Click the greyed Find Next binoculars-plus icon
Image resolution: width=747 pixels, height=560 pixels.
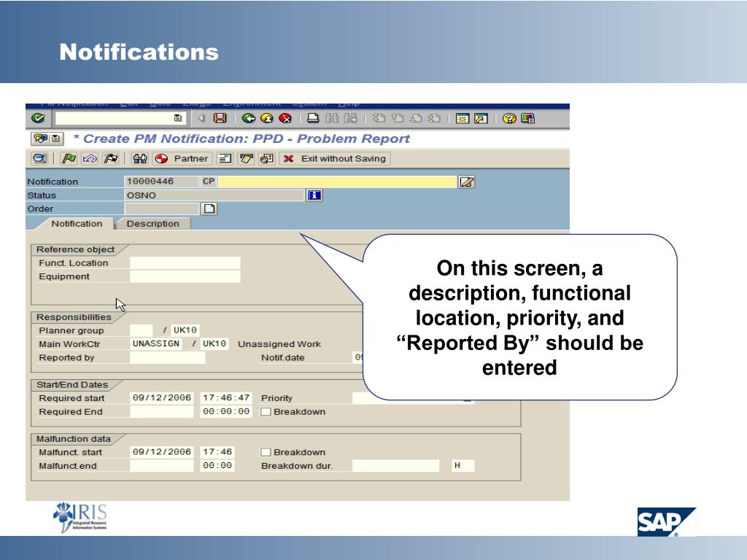pyautogui.click(x=351, y=118)
